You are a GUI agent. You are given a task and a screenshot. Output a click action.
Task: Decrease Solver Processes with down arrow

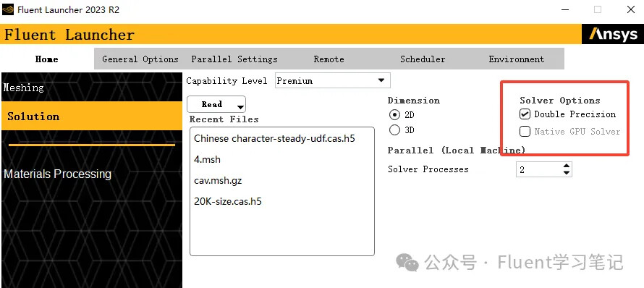click(567, 172)
